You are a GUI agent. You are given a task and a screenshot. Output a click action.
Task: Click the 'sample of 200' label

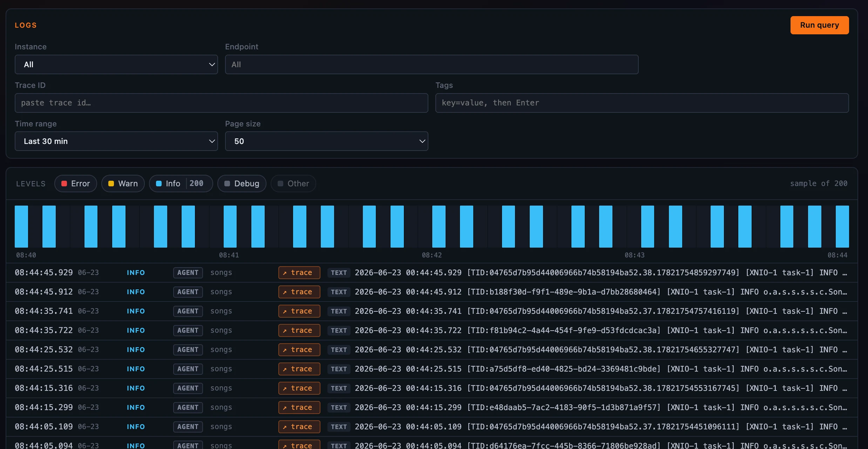[818, 183]
